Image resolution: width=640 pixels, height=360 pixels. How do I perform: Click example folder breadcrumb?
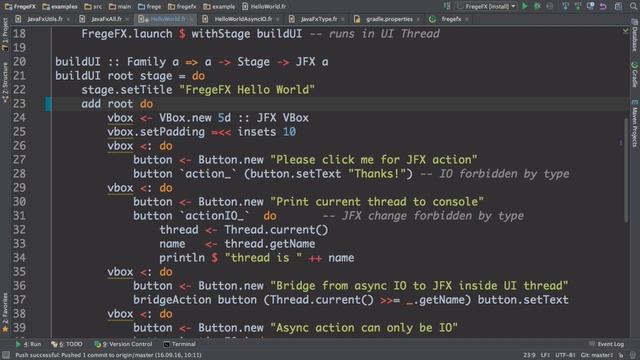[x=219, y=7]
